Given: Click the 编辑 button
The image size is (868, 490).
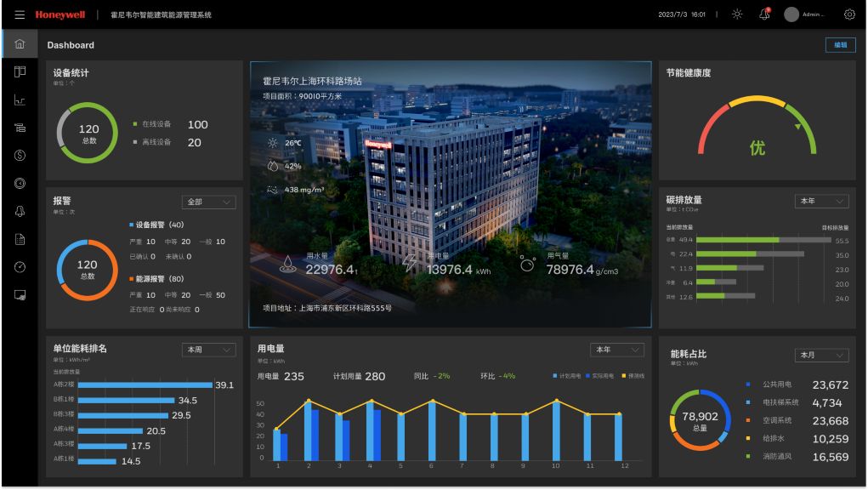Looking at the screenshot, I should coord(840,45).
